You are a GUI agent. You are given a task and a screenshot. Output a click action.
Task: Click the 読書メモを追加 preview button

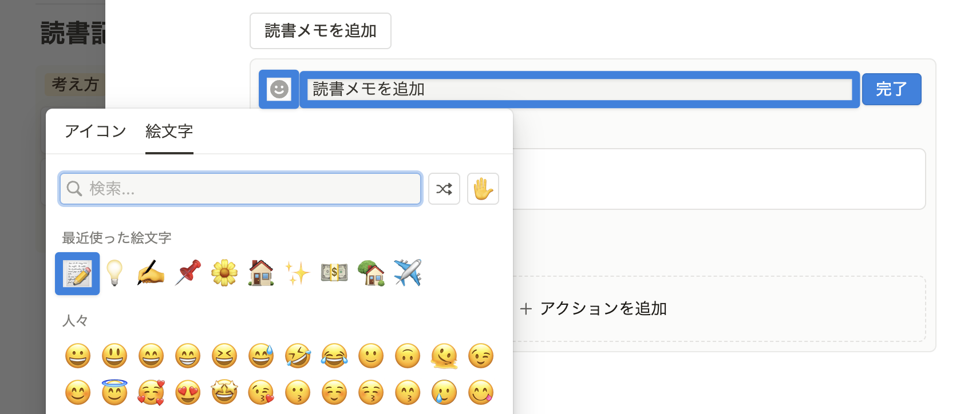click(x=321, y=31)
